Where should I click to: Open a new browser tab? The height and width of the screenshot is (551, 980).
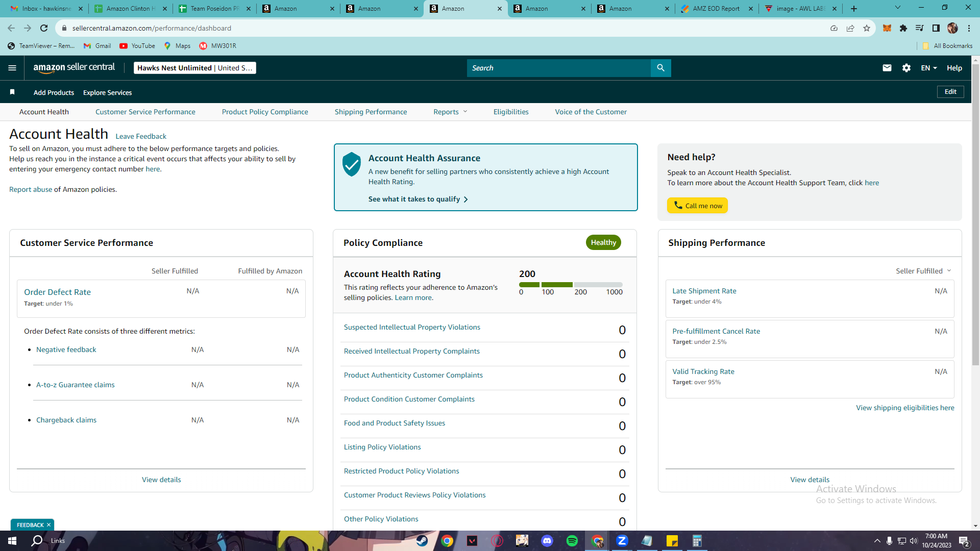click(x=854, y=9)
